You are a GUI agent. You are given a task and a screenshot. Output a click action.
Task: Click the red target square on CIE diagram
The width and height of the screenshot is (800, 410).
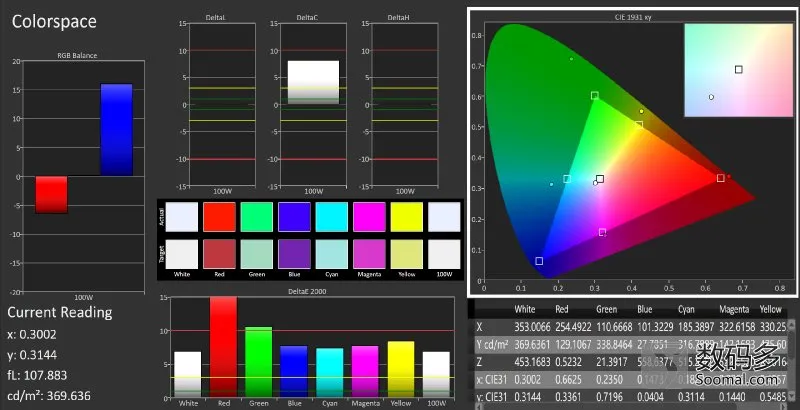[x=720, y=178]
